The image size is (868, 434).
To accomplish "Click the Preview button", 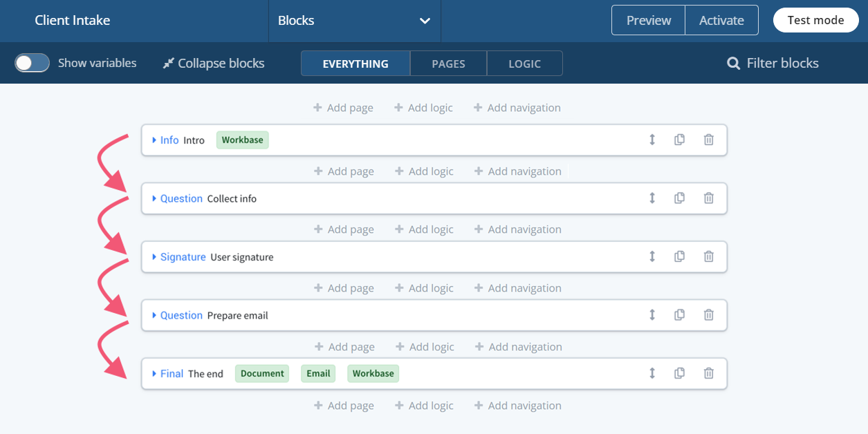I will (647, 20).
